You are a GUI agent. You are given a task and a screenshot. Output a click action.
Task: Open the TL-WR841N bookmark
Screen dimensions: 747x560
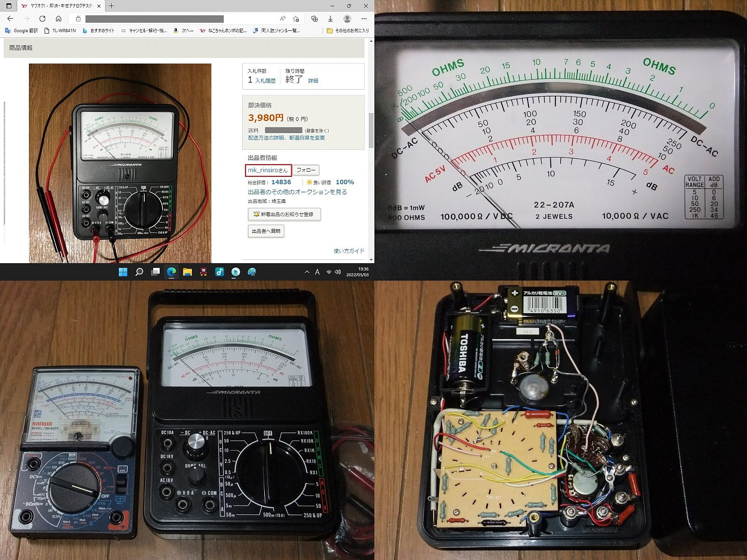pyautogui.click(x=60, y=30)
